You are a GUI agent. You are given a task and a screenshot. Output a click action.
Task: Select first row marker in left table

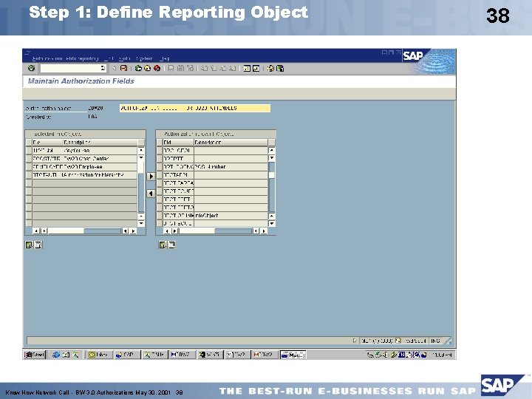click(x=29, y=150)
